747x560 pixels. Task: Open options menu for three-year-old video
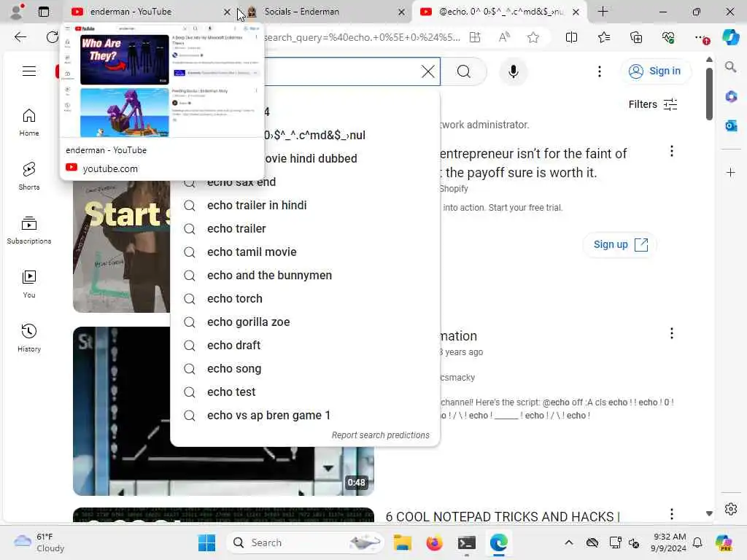(x=672, y=333)
